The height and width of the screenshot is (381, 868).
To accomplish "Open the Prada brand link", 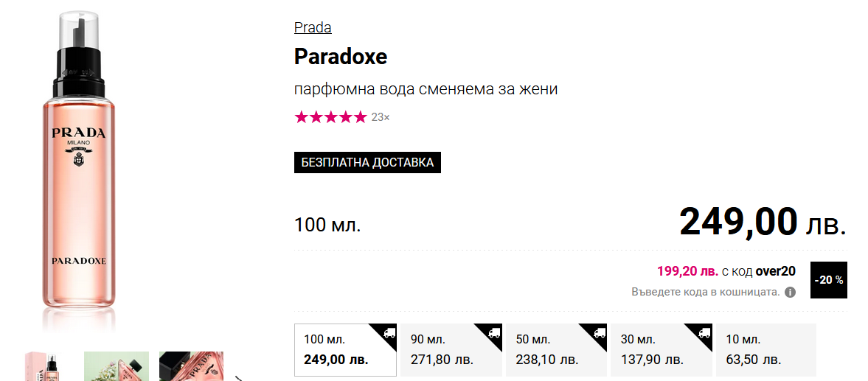I will (313, 28).
